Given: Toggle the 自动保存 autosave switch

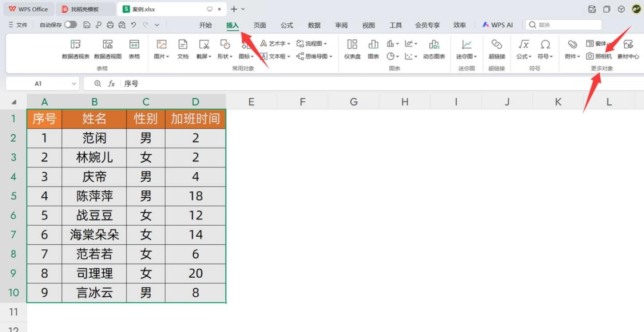Looking at the screenshot, I should (x=70, y=25).
